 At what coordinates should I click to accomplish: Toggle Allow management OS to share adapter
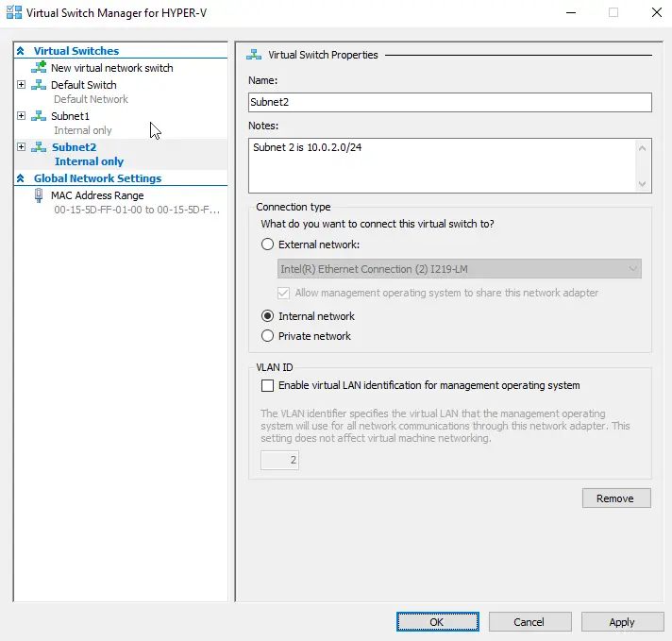(x=283, y=293)
